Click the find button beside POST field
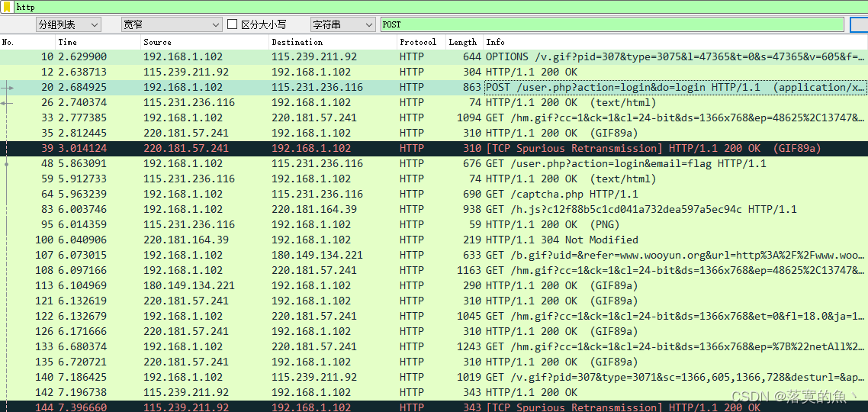This screenshot has width=868, height=412. tap(859, 24)
